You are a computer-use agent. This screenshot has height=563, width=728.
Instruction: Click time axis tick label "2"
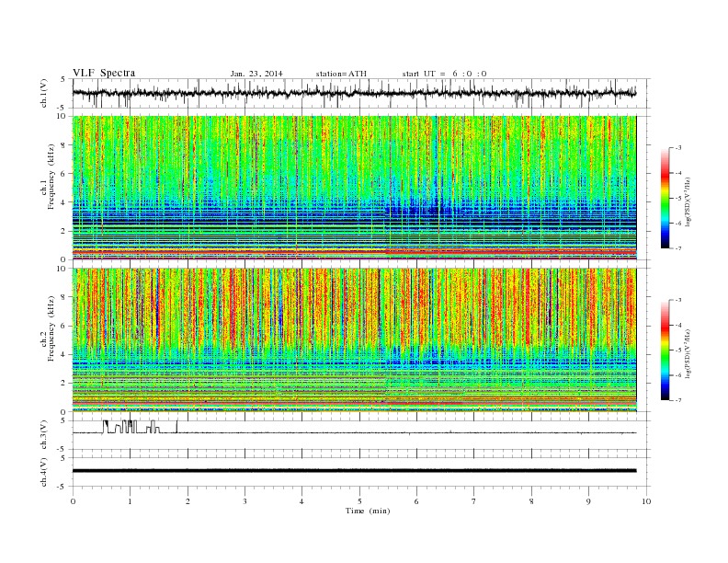188,501
